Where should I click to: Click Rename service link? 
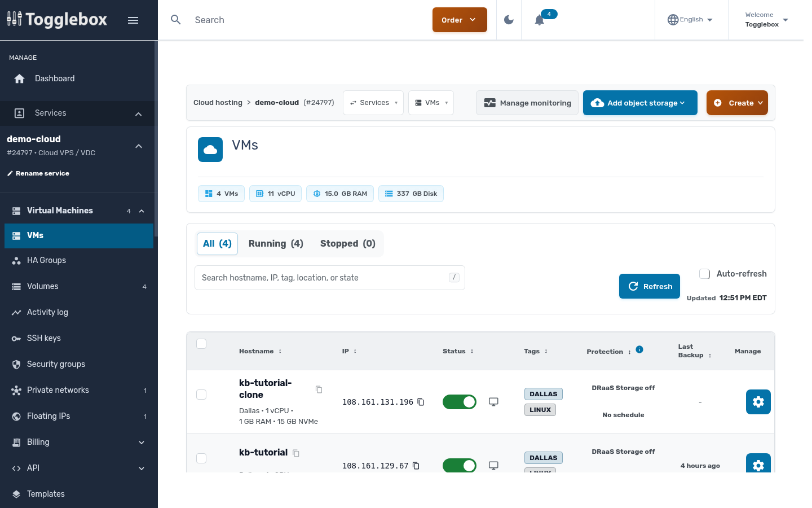[38, 173]
